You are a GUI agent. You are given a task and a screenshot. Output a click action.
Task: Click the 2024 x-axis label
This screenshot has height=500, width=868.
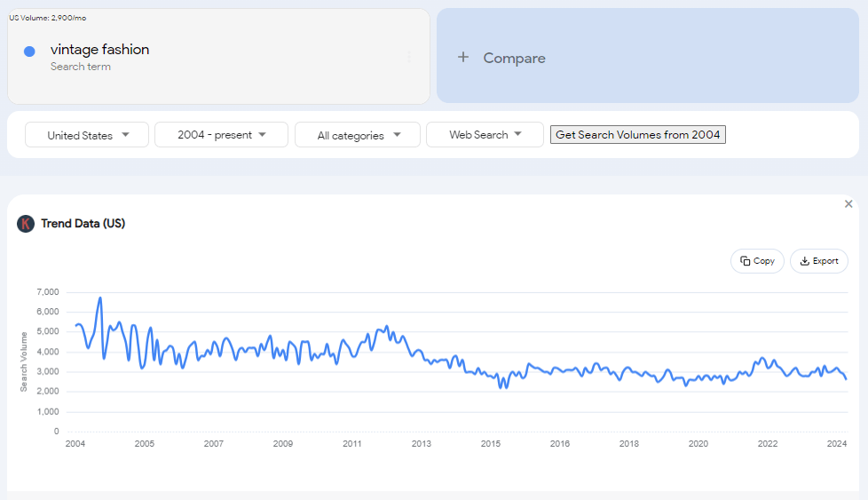(837, 443)
